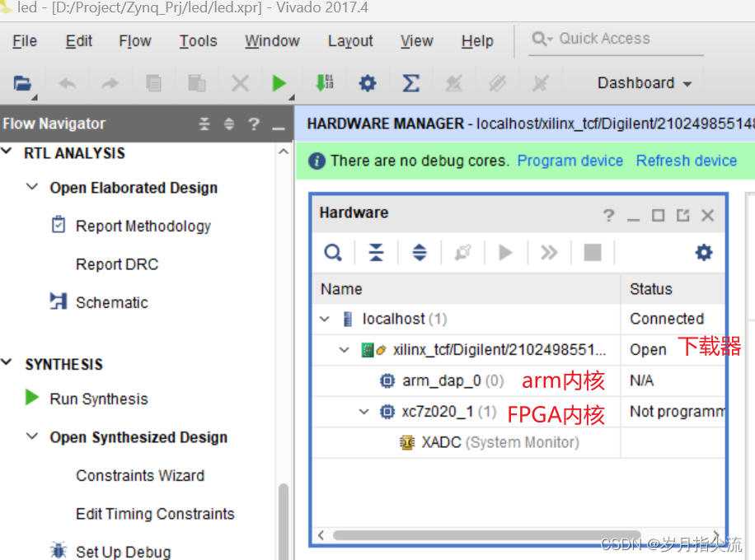Expand all in Flow Navigator header

pyautogui.click(x=229, y=124)
